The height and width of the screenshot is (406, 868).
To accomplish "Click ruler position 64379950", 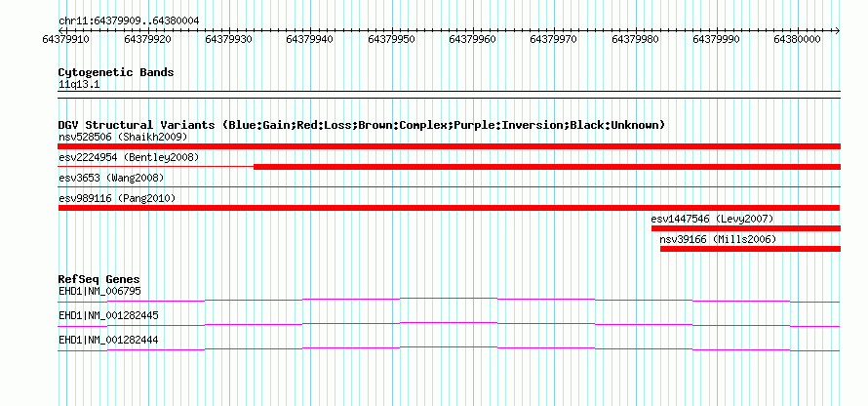I will pos(391,39).
